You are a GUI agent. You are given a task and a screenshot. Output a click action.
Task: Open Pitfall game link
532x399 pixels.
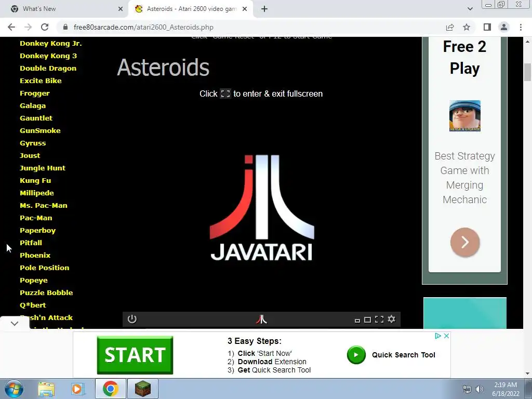point(31,243)
